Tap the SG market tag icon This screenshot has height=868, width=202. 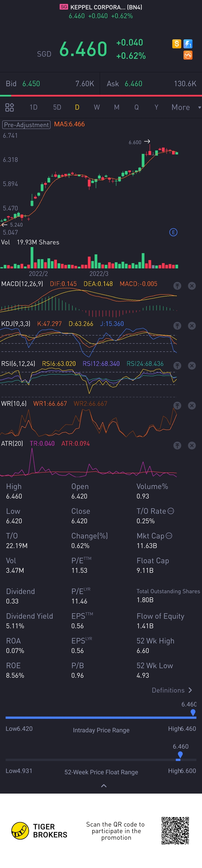click(x=64, y=7)
